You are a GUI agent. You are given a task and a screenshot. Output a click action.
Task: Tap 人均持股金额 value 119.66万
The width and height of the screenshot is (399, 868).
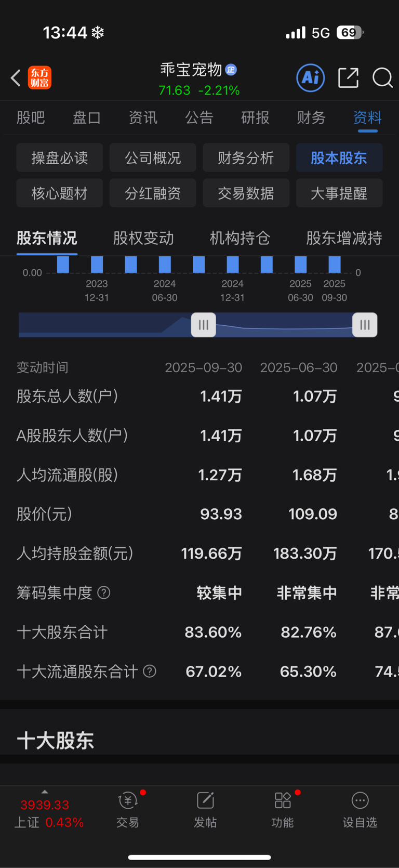pos(211,554)
